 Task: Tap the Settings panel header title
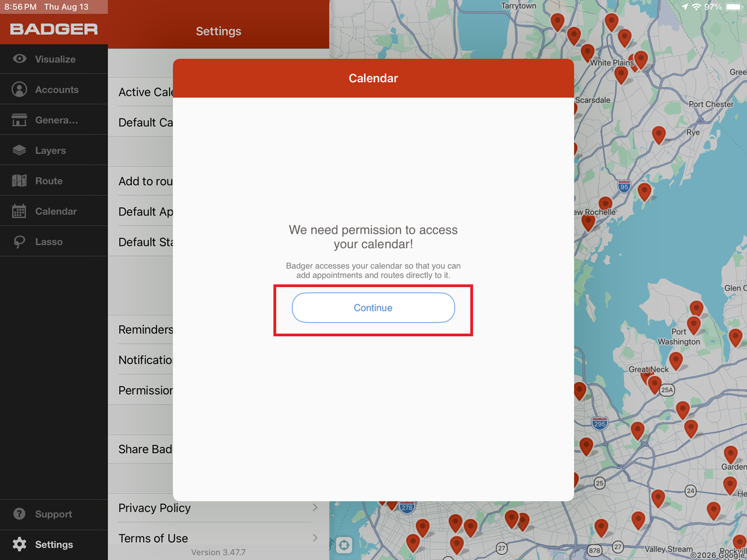pyautogui.click(x=219, y=31)
